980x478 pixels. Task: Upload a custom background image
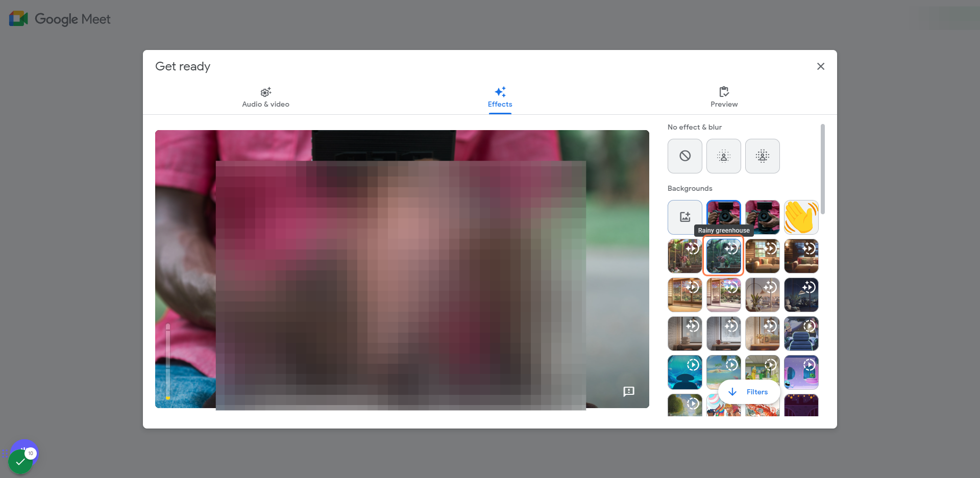coord(685,217)
